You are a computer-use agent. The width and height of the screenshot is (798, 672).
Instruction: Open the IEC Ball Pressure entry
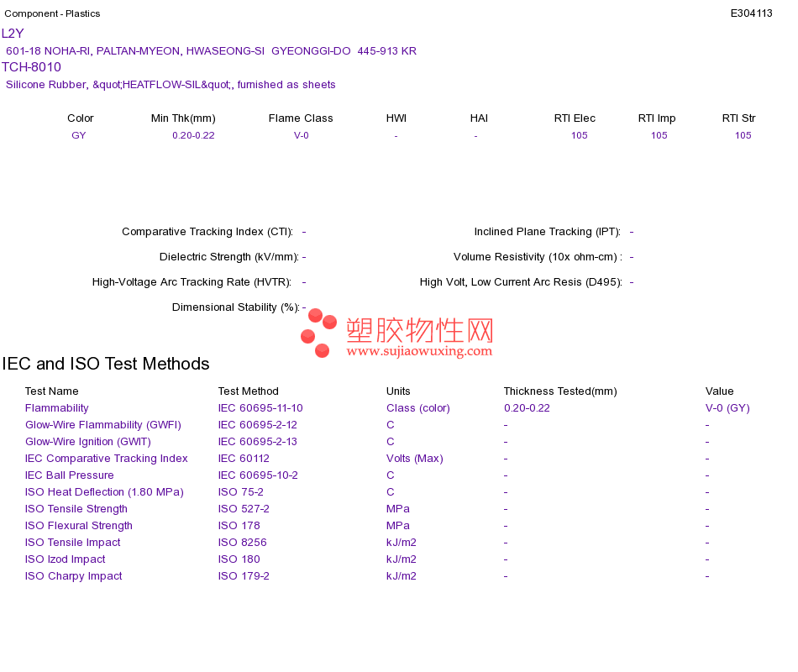tap(69, 475)
